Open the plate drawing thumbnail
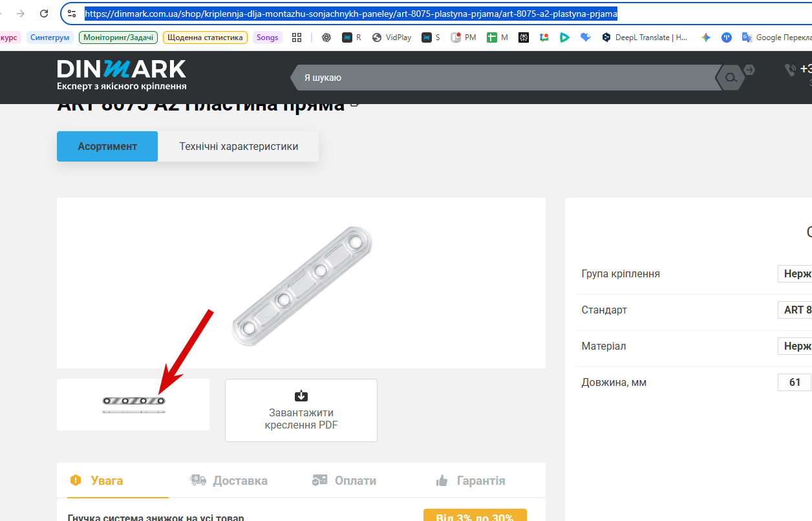Viewport: 812px width, 521px height. click(133, 405)
